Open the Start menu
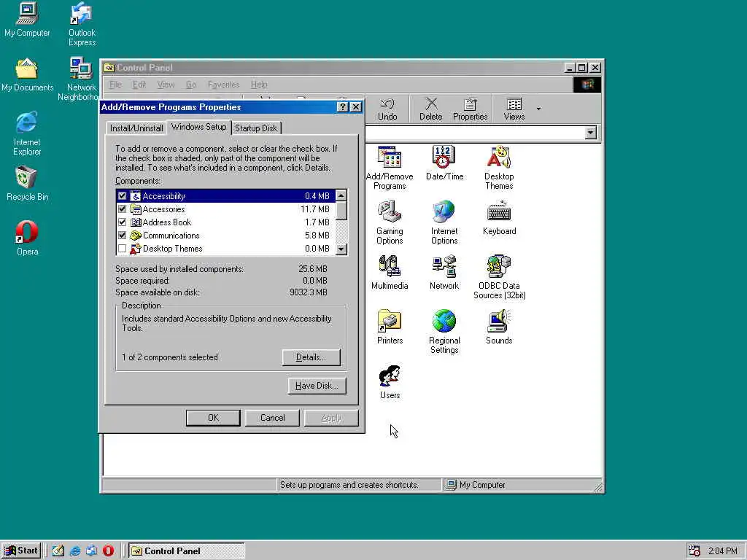This screenshot has height=560, width=747. (x=21, y=551)
